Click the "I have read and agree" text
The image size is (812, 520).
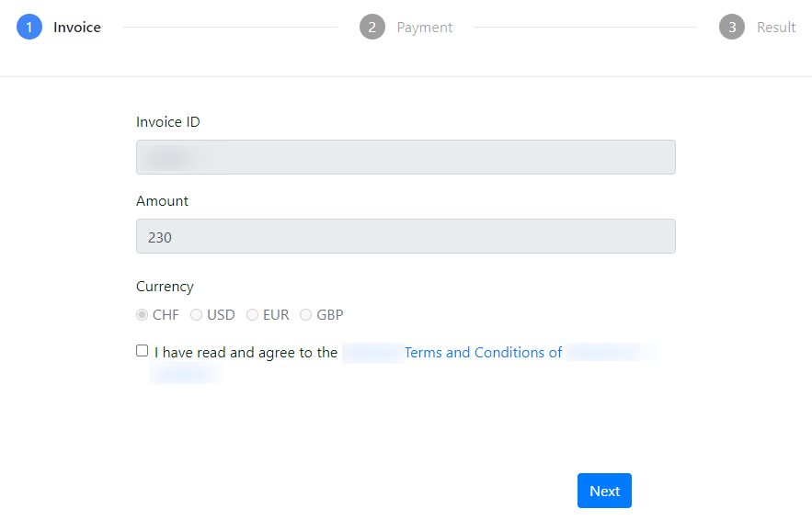pos(246,353)
